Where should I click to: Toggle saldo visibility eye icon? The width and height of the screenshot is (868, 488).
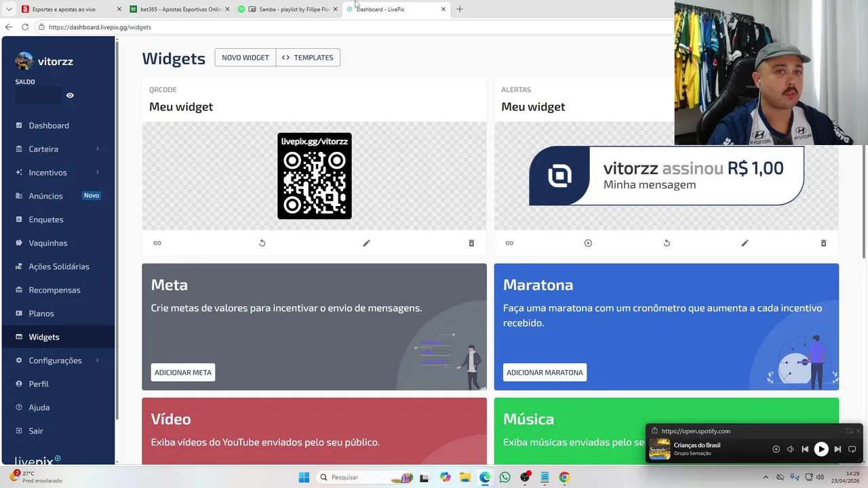[x=70, y=96]
